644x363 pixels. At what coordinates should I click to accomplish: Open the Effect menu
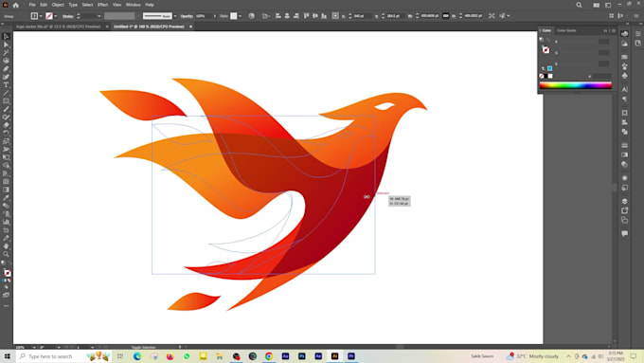pyautogui.click(x=102, y=5)
